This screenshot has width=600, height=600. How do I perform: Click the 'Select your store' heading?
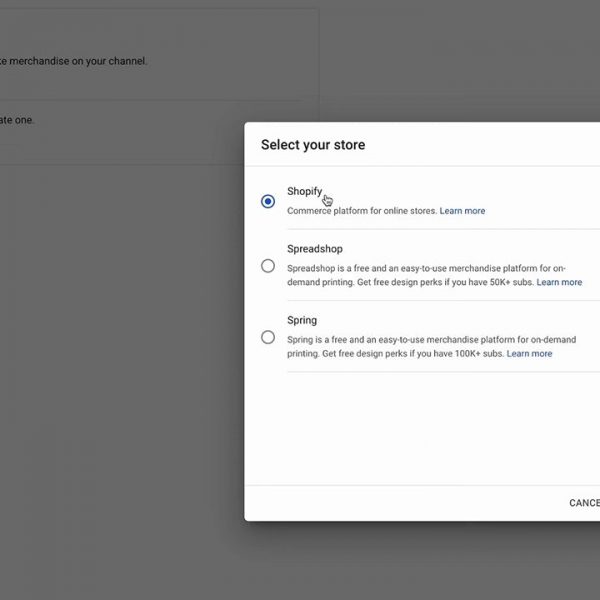(313, 145)
